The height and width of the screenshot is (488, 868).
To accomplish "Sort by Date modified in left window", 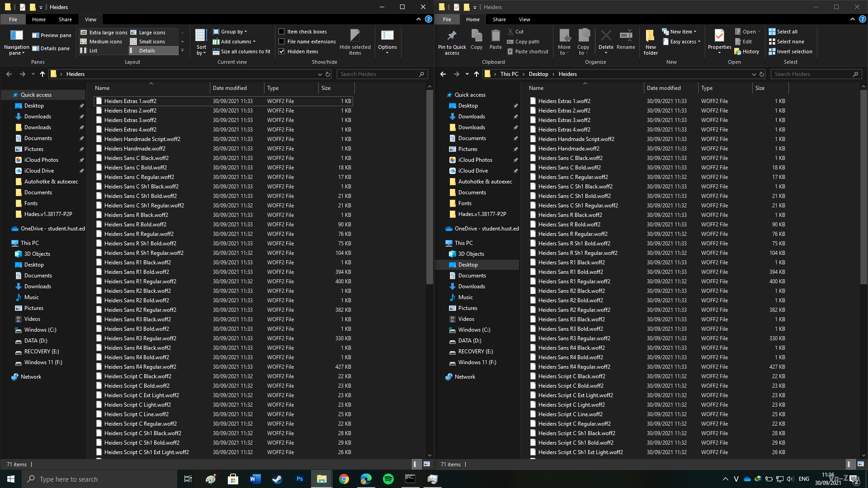I will pos(237,88).
